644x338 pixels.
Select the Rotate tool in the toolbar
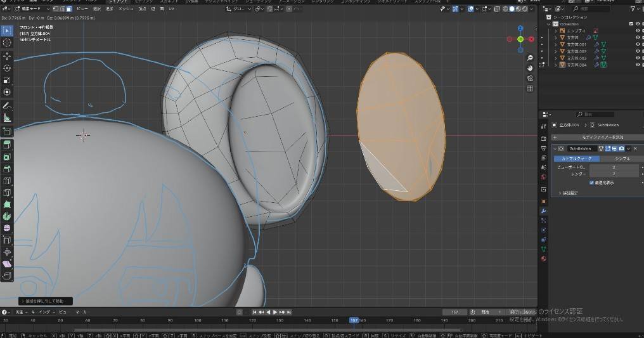point(7,68)
